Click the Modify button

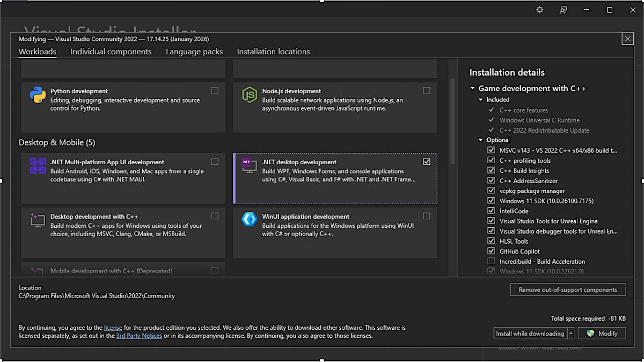[x=602, y=334]
